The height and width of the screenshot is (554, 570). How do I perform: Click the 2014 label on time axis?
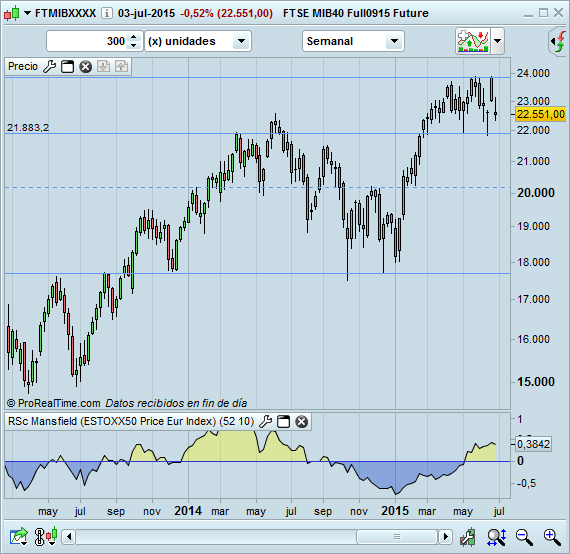click(x=188, y=511)
